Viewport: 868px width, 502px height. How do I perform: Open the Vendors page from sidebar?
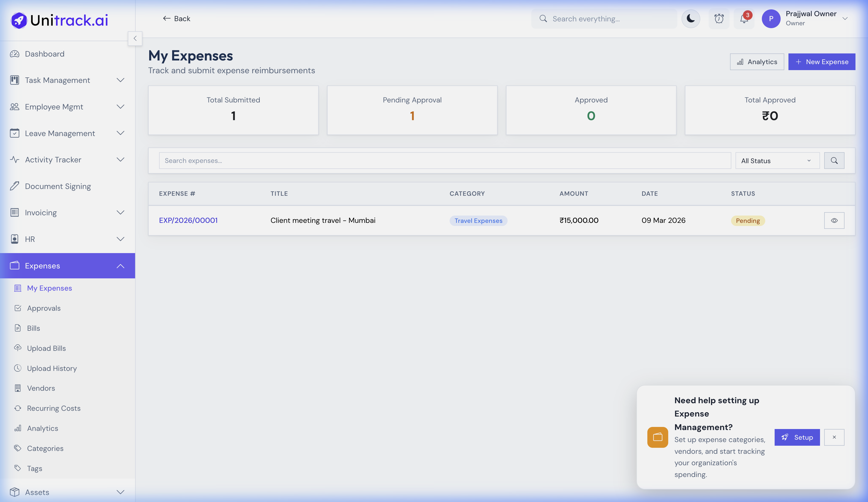pyautogui.click(x=41, y=388)
